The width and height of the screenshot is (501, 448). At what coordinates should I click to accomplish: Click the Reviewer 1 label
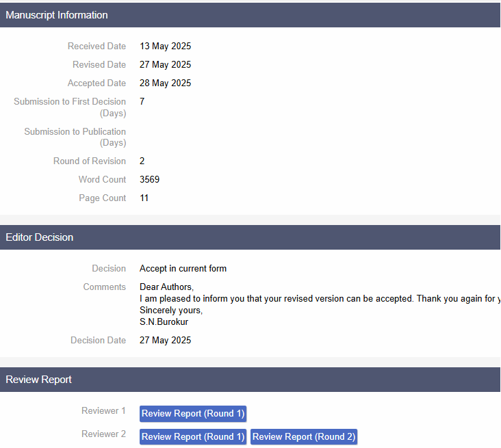(103, 411)
